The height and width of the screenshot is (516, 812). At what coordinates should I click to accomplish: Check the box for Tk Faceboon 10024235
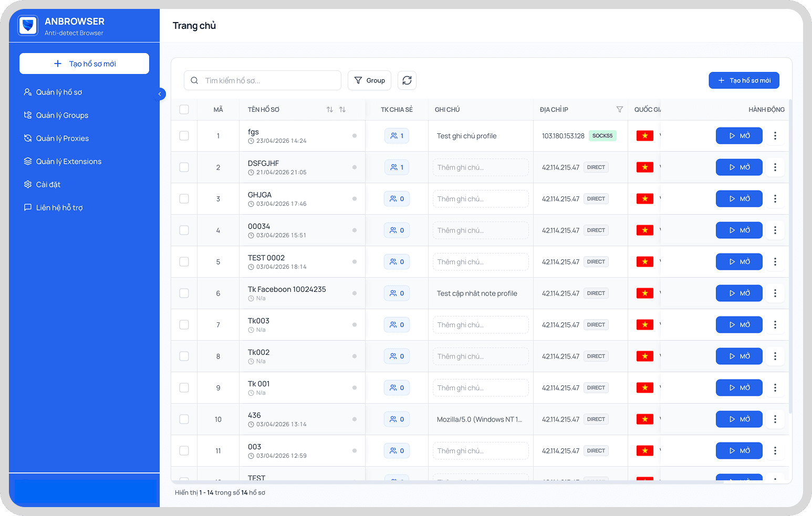184,293
